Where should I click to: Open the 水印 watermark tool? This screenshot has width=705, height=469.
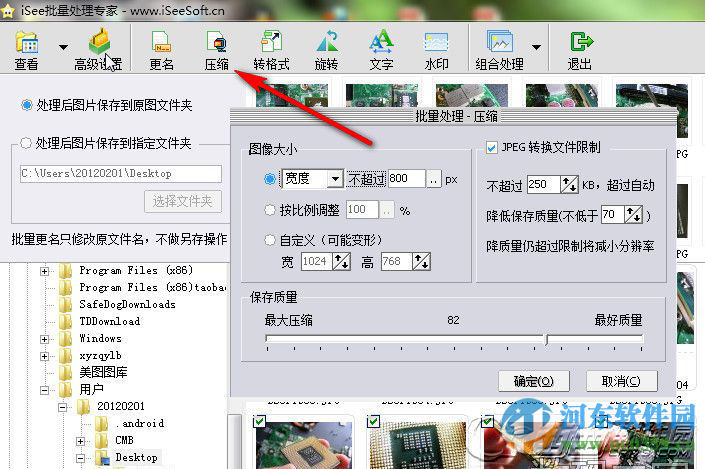(436, 50)
